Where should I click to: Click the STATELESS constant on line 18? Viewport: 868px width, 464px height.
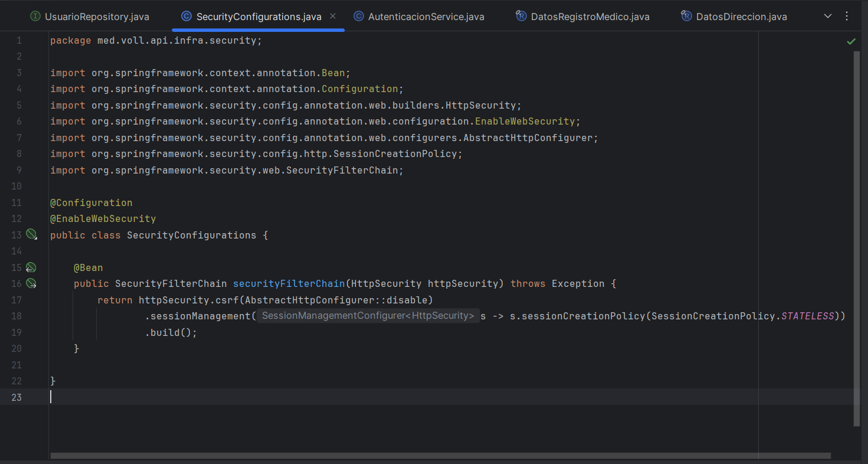pyautogui.click(x=808, y=316)
